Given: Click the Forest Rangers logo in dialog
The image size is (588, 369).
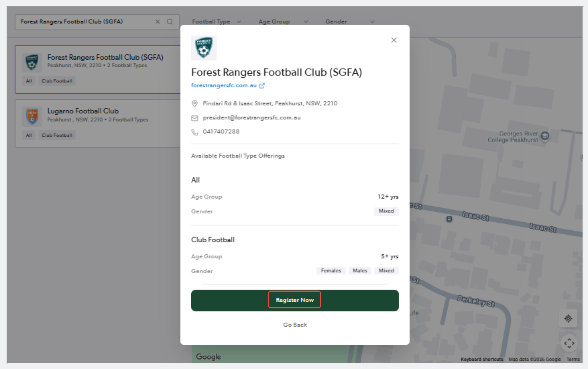Looking at the screenshot, I should (204, 48).
